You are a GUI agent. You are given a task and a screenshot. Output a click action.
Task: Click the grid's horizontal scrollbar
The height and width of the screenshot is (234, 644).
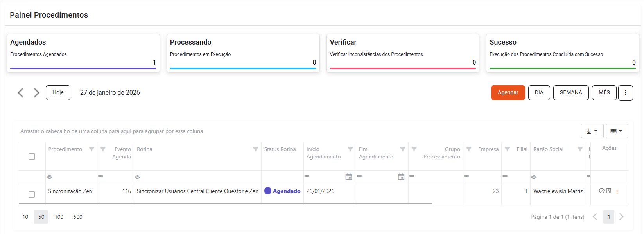(225, 203)
